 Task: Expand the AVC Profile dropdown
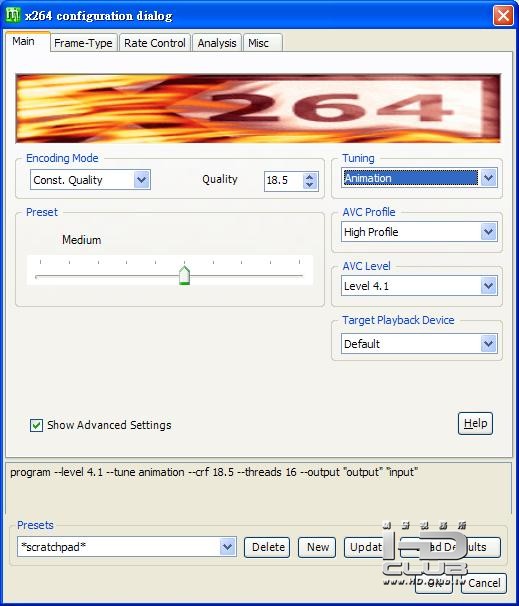click(x=419, y=232)
